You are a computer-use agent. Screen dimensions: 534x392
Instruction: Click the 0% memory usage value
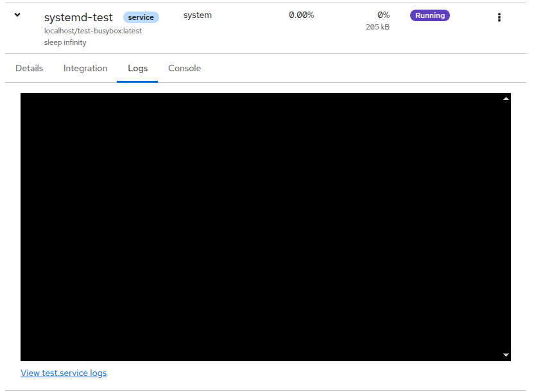pos(383,15)
